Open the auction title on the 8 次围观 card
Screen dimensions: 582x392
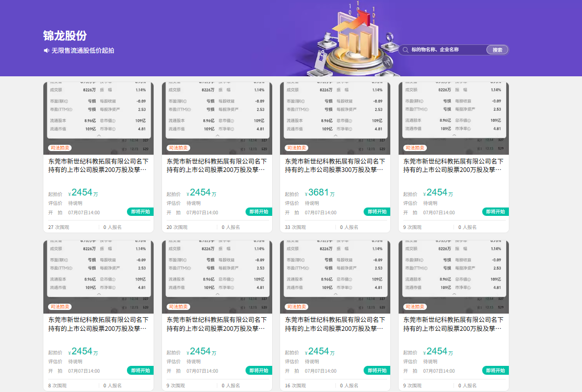98,324
